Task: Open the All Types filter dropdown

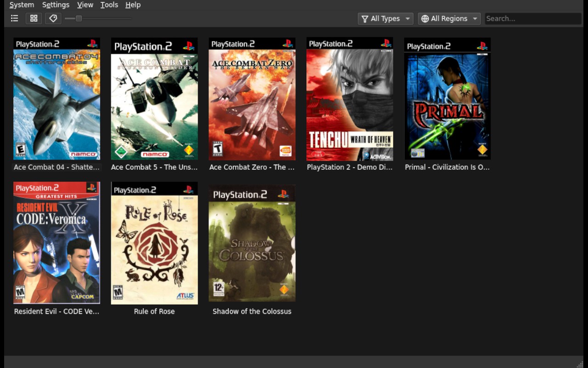Action: tap(385, 18)
